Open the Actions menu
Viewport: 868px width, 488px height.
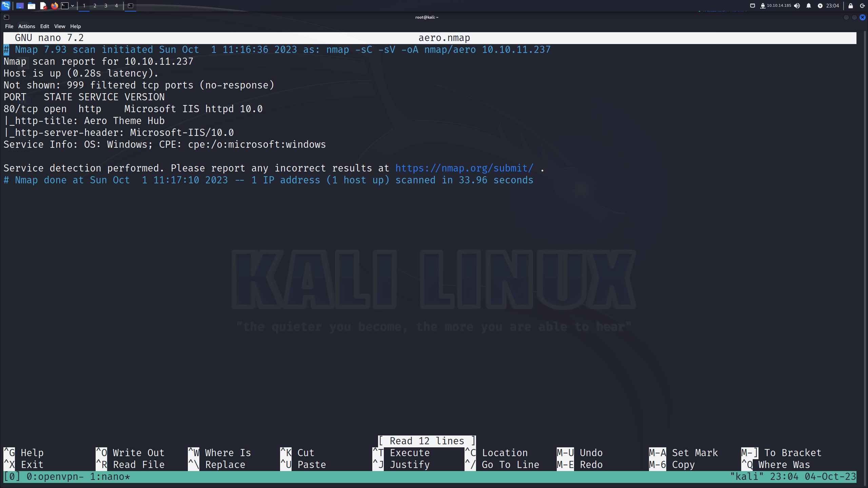26,26
